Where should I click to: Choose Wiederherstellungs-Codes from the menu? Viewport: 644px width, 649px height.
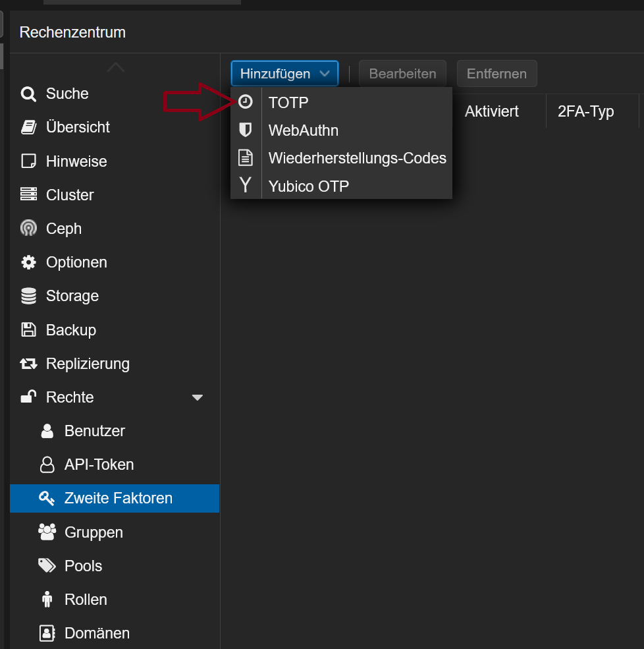click(x=356, y=158)
